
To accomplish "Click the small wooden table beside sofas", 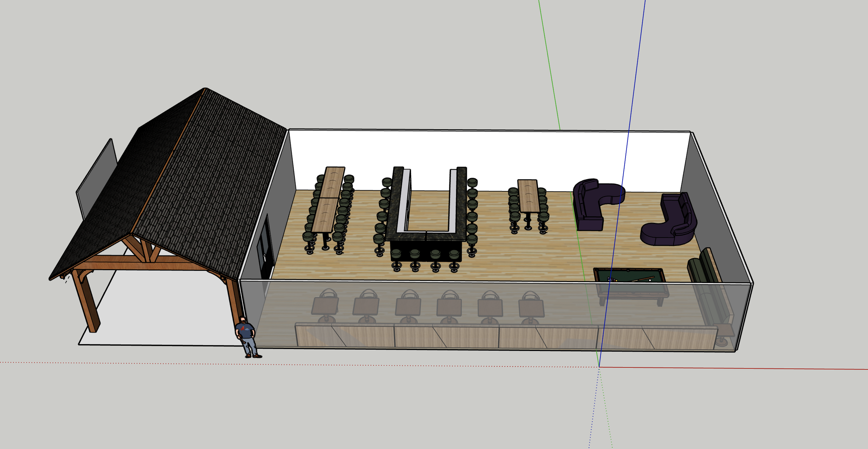I will (528, 196).
